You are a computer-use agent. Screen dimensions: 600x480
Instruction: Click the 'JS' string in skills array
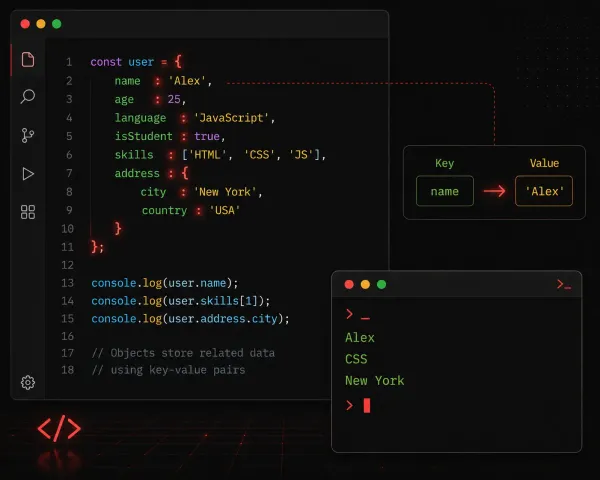301,155
